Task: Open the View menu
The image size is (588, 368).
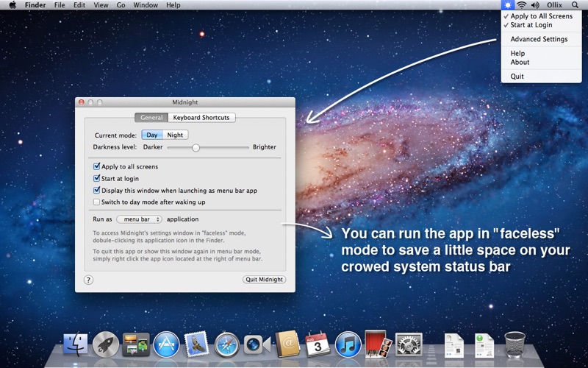Action: tap(101, 5)
